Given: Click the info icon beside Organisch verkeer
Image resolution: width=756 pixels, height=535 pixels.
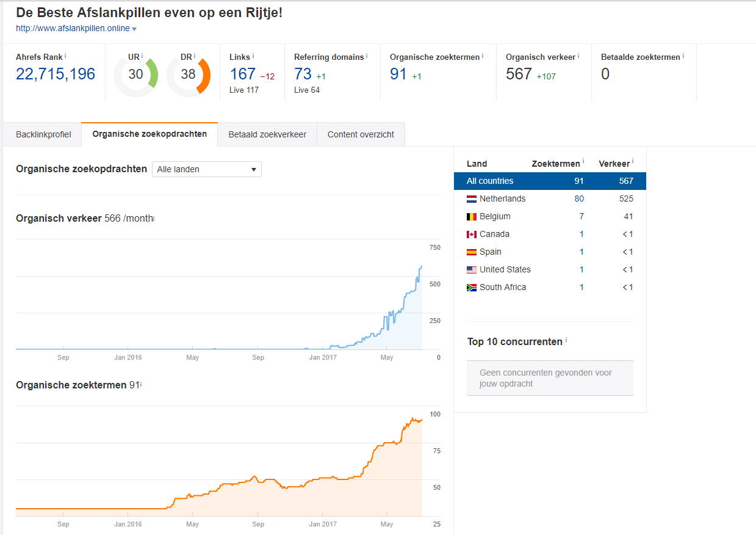Looking at the screenshot, I should coord(578,56).
